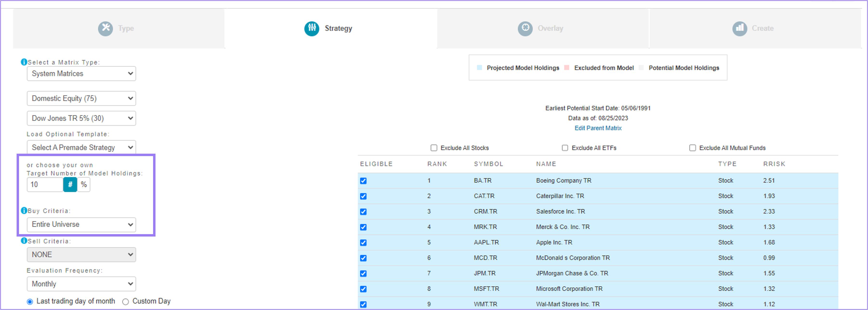Click the TYPE column header
868x310 pixels.
pos(727,164)
